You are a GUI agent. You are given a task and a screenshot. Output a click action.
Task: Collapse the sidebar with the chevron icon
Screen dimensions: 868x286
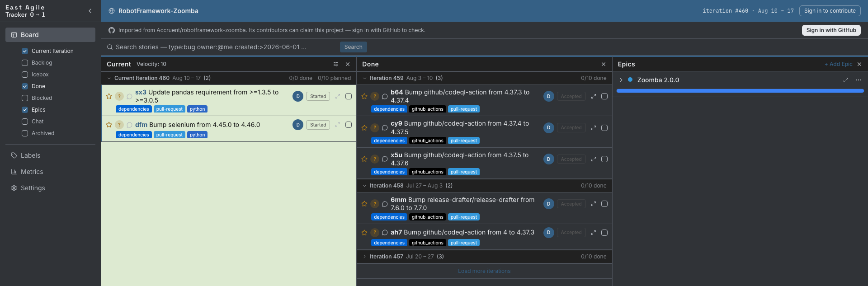[90, 11]
